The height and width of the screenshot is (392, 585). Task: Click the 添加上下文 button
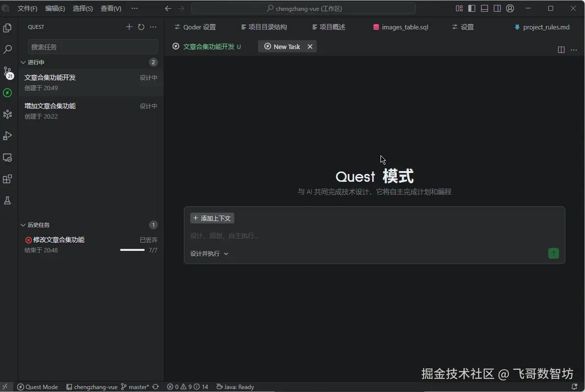pos(212,218)
